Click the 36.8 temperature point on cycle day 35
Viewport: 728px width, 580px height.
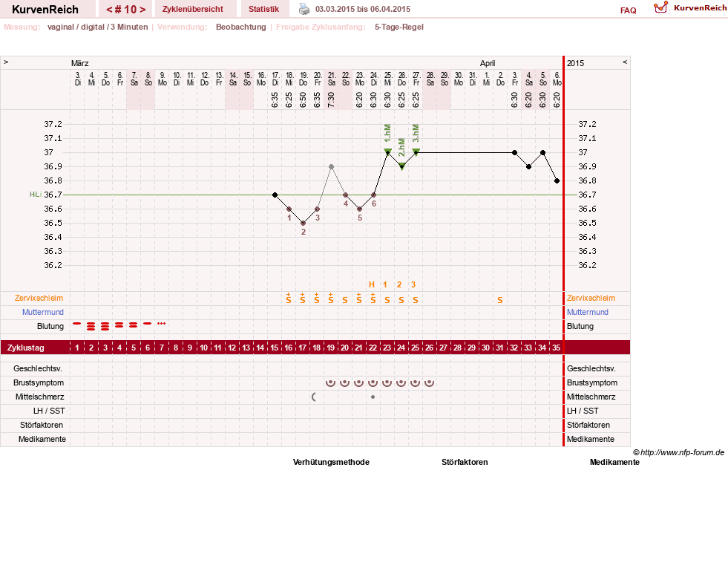[x=557, y=180]
